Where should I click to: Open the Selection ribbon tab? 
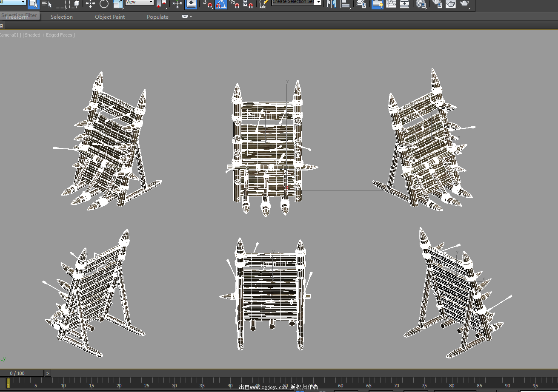[x=62, y=17]
